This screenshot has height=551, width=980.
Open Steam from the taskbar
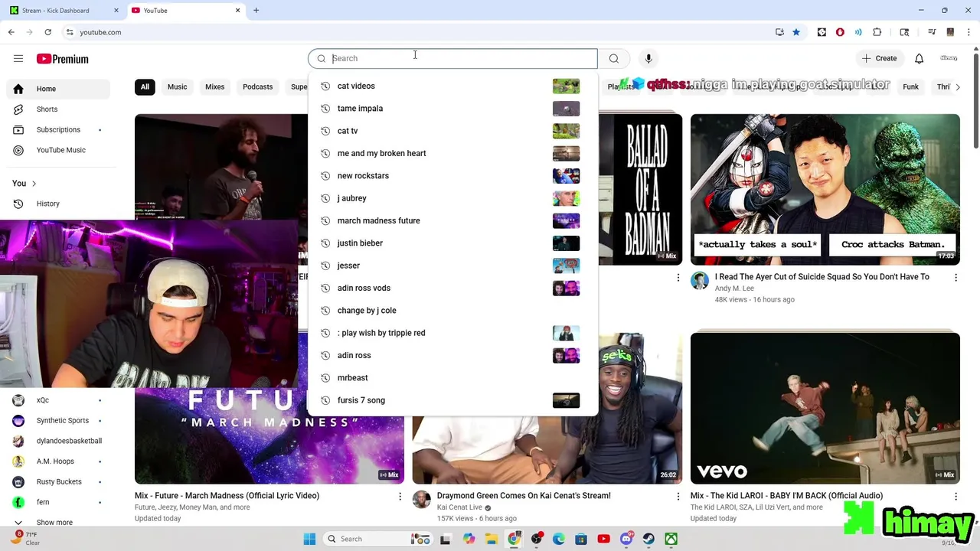648,539
